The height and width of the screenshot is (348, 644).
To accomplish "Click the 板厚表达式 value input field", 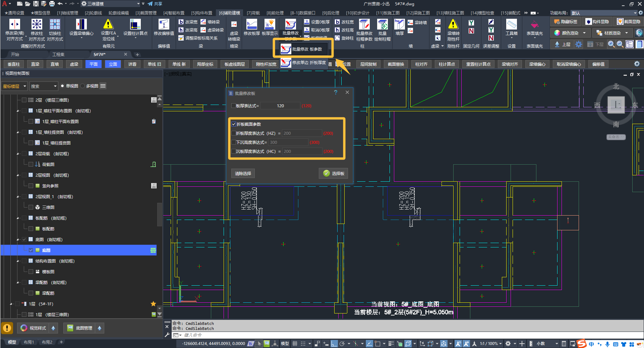I will tap(280, 106).
